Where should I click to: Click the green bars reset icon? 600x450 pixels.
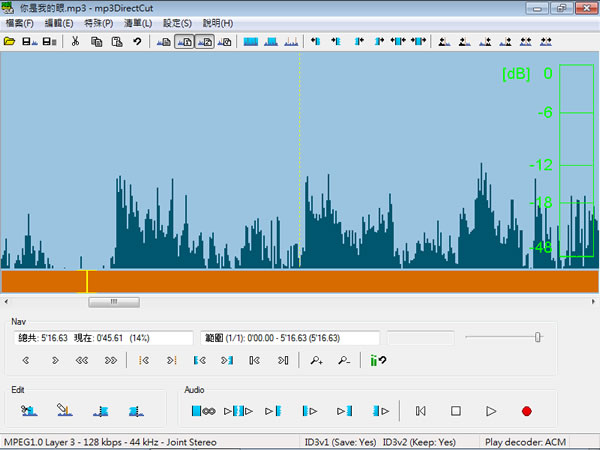point(378,360)
